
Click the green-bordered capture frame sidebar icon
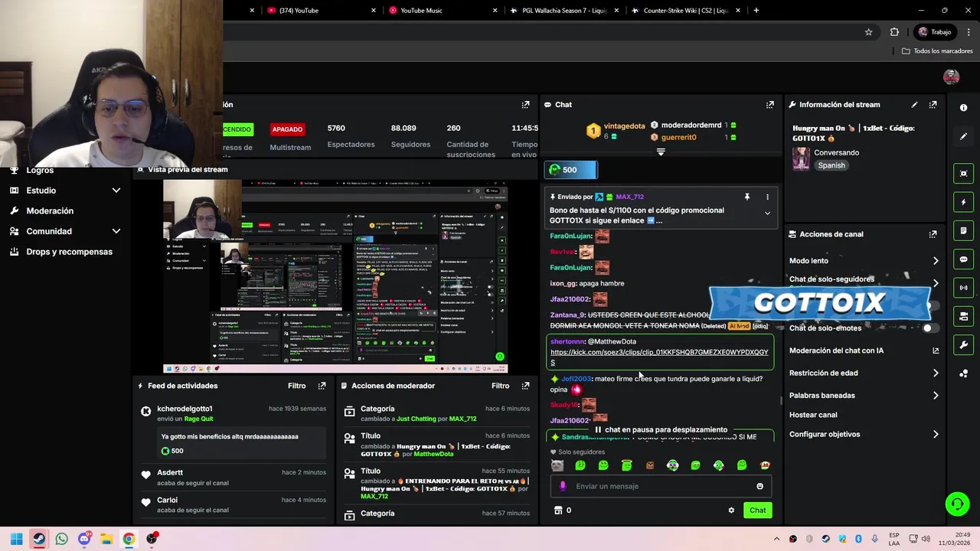coord(963,174)
